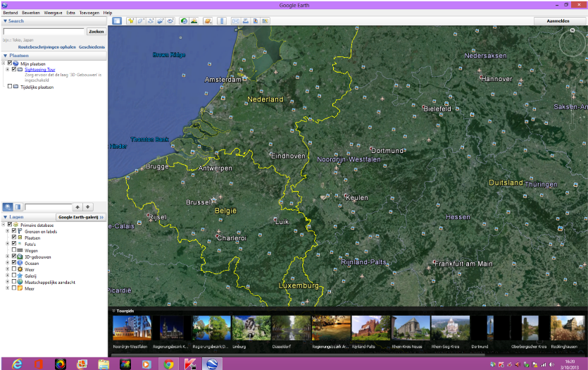
Task: Uncheck the 3D-gebouwen layer checkbox
Action: coord(14,257)
